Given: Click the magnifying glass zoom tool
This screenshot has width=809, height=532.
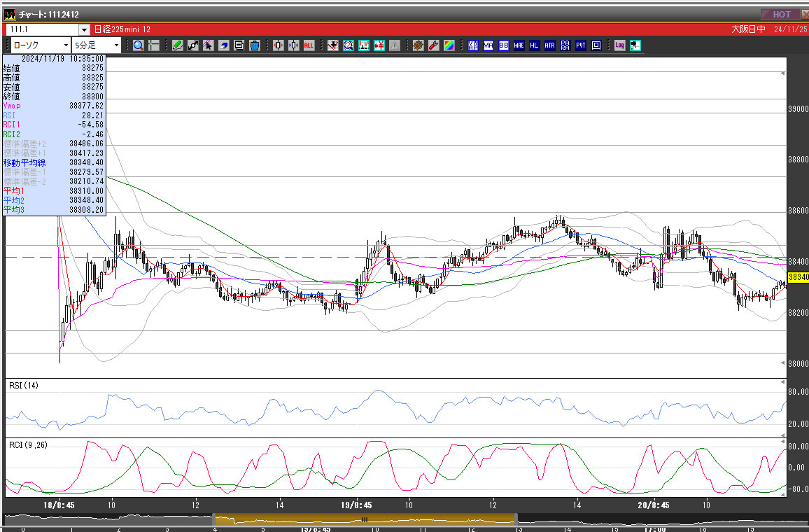Looking at the screenshot, I should coord(139,45).
